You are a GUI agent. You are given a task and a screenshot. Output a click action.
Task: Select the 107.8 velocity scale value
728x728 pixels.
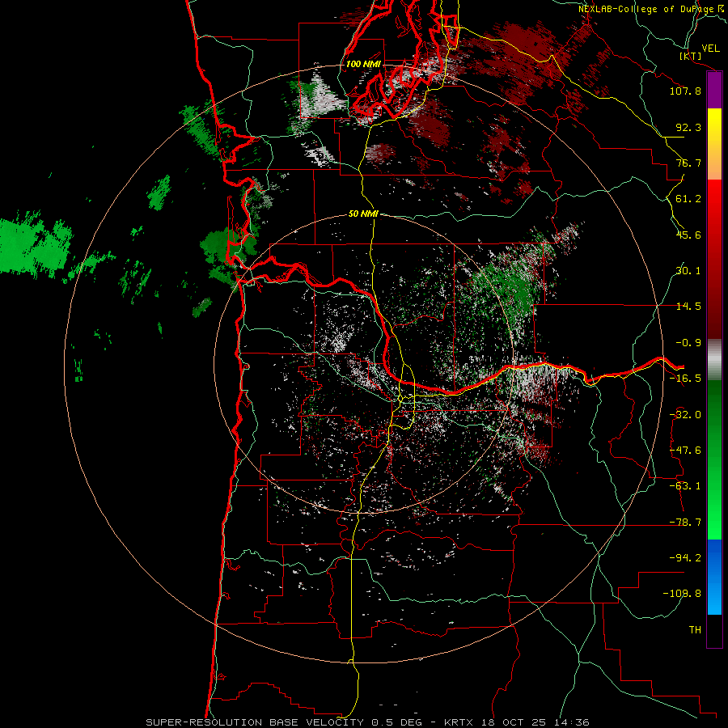pos(685,91)
